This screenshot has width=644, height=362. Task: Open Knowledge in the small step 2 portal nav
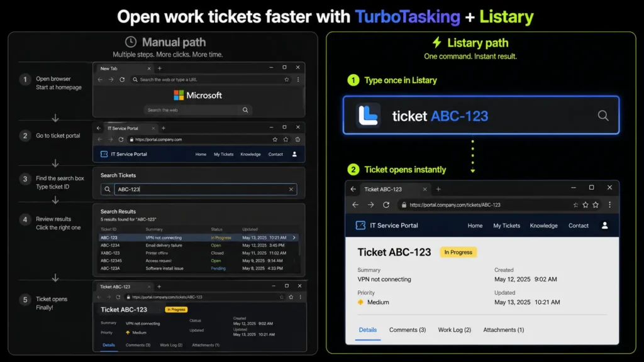click(x=250, y=155)
